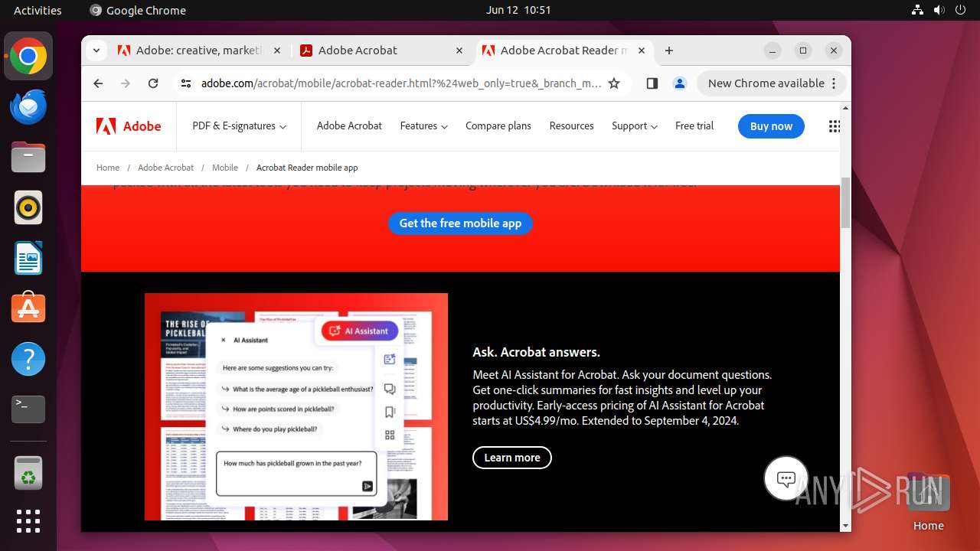Click 'Acrobat Reader mobile app' breadcrumb text
The image size is (980, 551).
(307, 168)
